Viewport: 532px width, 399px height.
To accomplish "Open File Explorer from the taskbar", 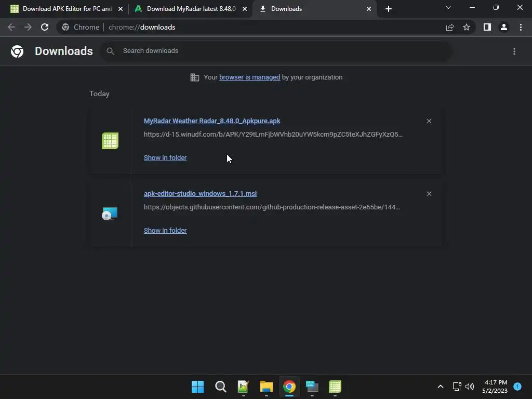I will [267, 387].
